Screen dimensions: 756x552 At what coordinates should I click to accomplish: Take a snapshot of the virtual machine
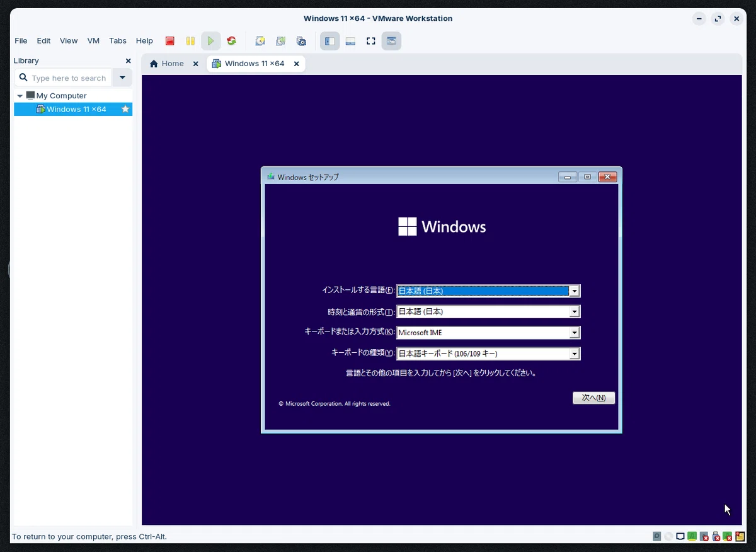pos(260,41)
